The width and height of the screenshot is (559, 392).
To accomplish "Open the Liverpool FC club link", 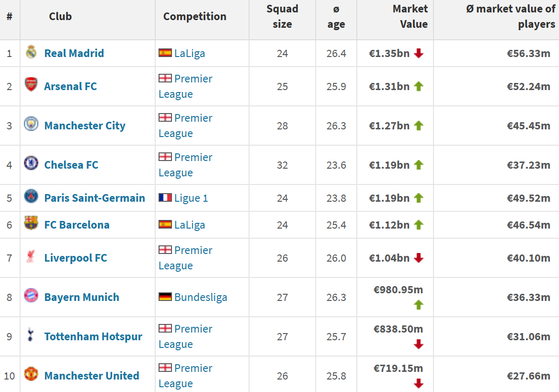I will tap(76, 258).
